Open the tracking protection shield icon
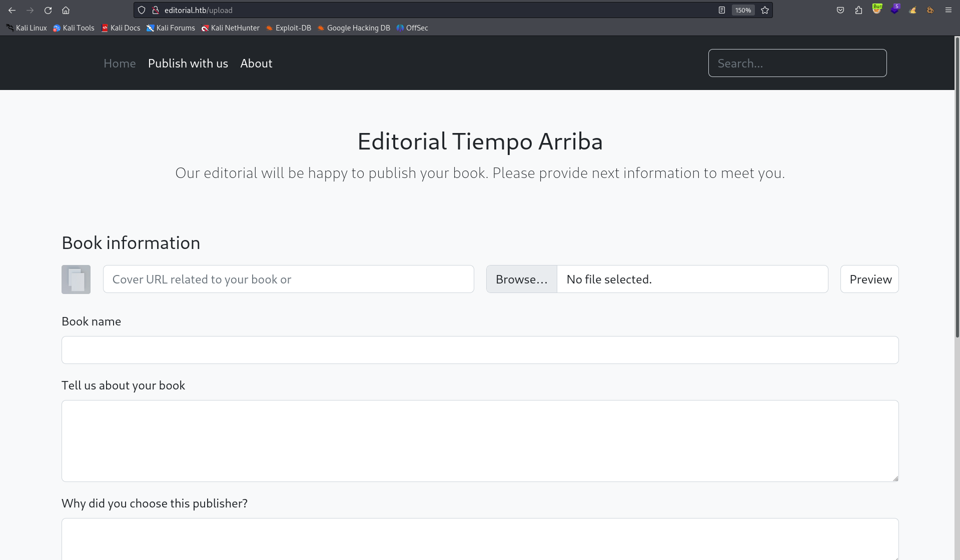The image size is (960, 560). pyautogui.click(x=142, y=10)
